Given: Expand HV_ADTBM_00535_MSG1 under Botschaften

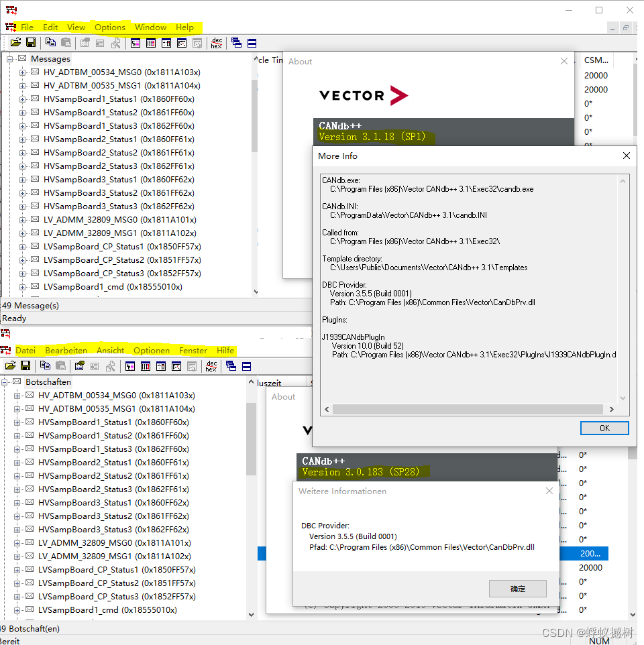Looking at the screenshot, I should coord(17,409).
